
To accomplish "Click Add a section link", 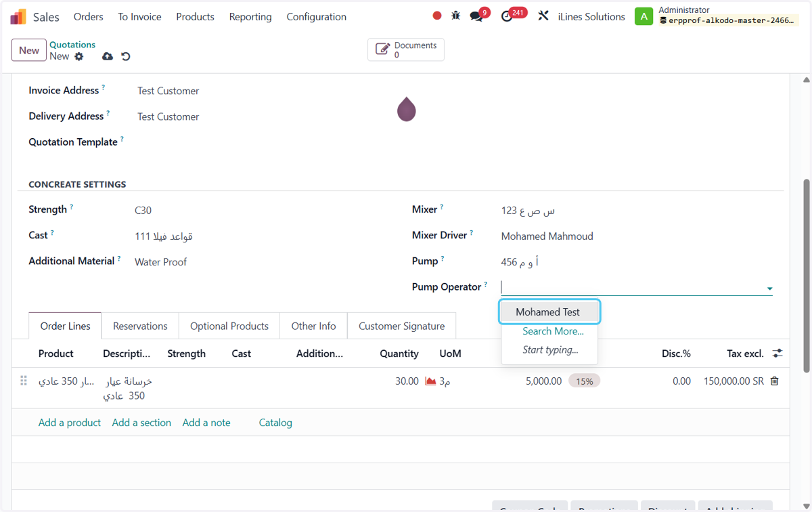I will [x=141, y=423].
